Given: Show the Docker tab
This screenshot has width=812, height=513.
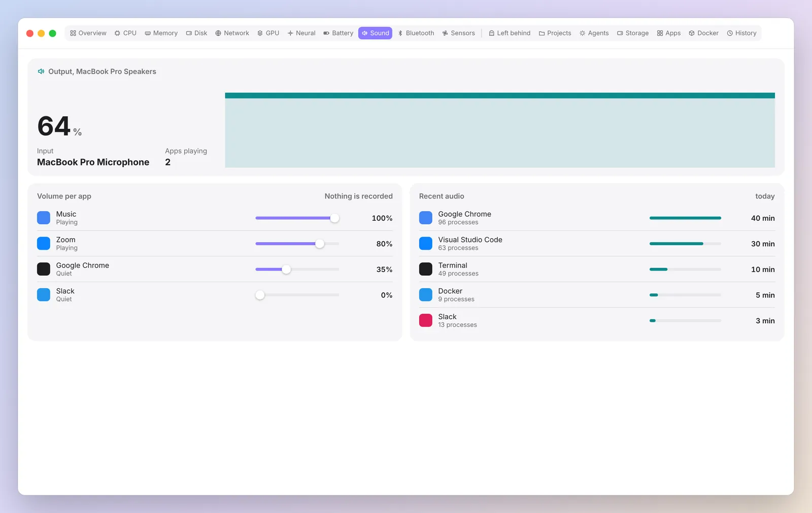Looking at the screenshot, I should pyautogui.click(x=703, y=33).
